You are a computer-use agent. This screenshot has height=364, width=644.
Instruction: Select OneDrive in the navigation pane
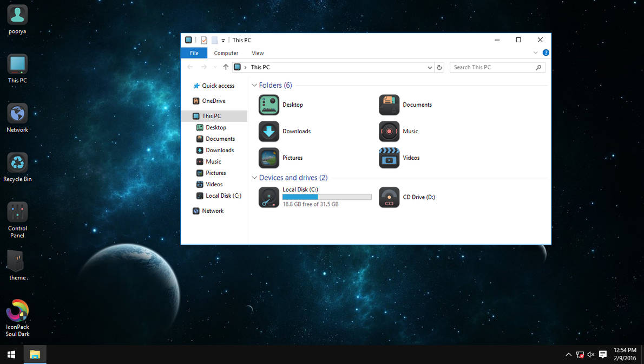tap(214, 101)
